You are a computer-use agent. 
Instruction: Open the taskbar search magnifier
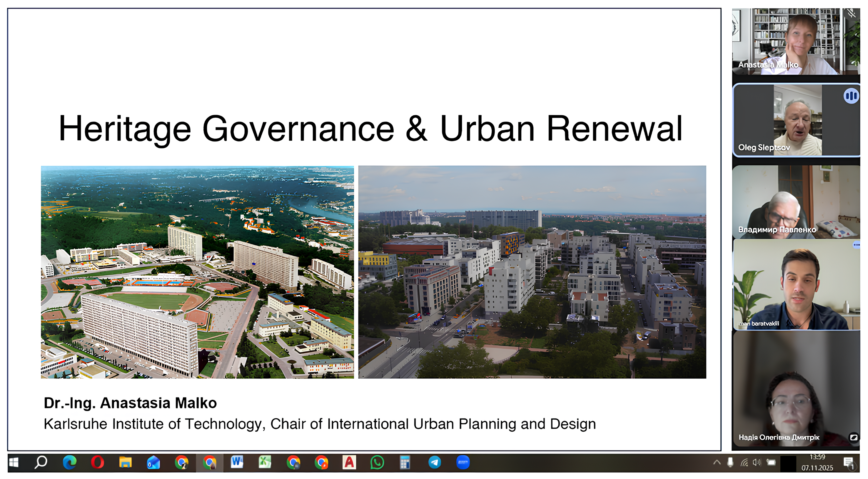[x=41, y=462]
